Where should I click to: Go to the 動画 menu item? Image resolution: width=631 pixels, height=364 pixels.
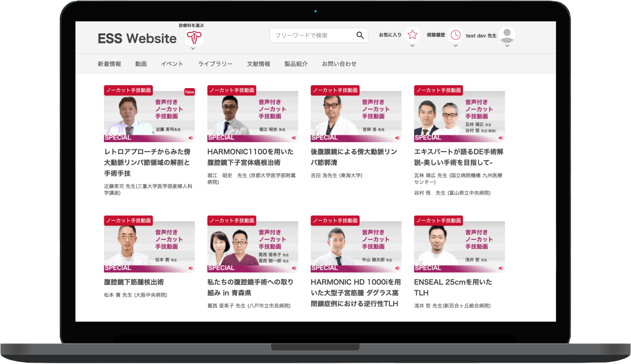pyautogui.click(x=141, y=64)
